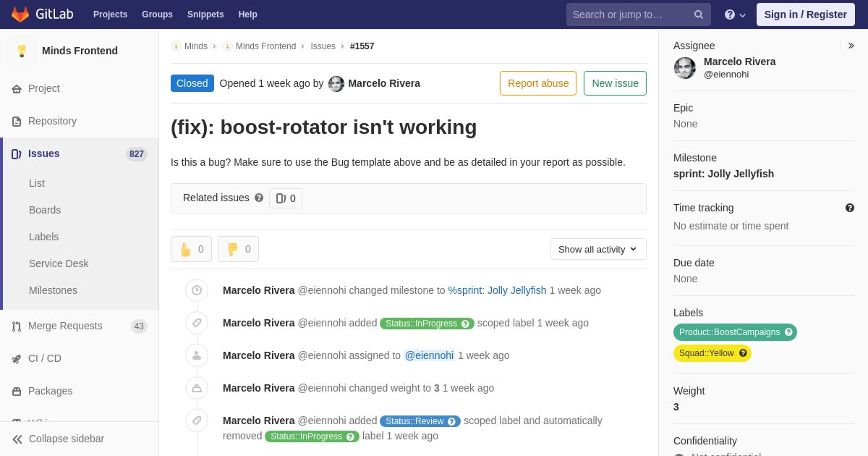Click Marcelo Rivera's avatar in assignee panel
868x456 pixels.
click(685, 68)
